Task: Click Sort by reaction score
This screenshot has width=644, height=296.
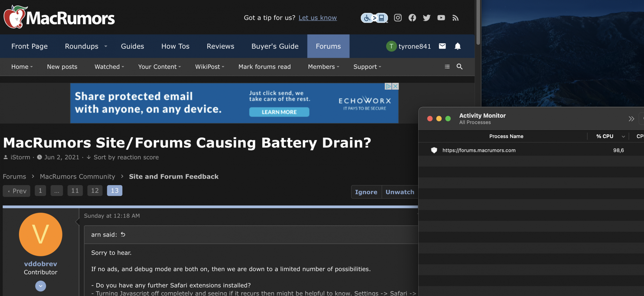Action: [x=126, y=157]
